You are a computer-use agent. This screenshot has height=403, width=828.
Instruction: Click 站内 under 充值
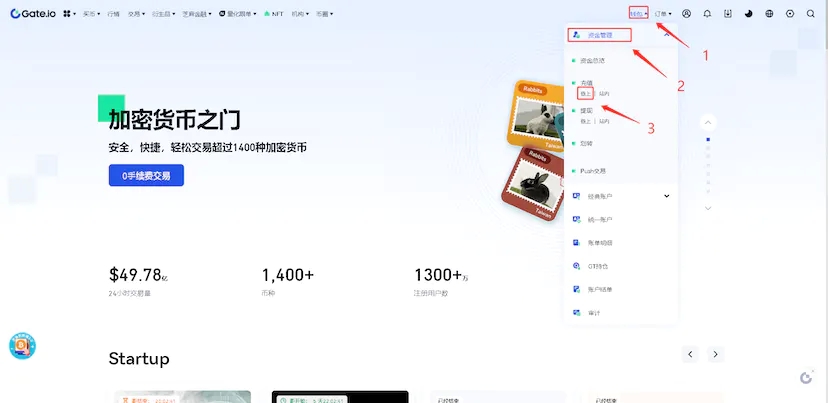coord(604,93)
